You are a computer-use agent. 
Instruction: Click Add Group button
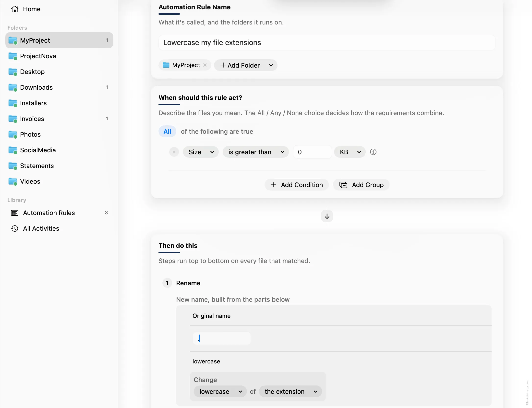point(361,185)
